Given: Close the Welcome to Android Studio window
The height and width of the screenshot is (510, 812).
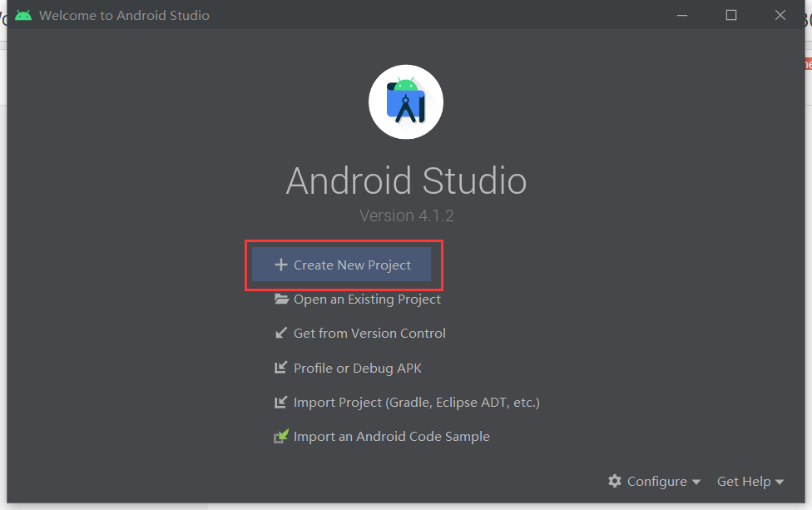Looking at the screenshot, I should pos(780,15).
